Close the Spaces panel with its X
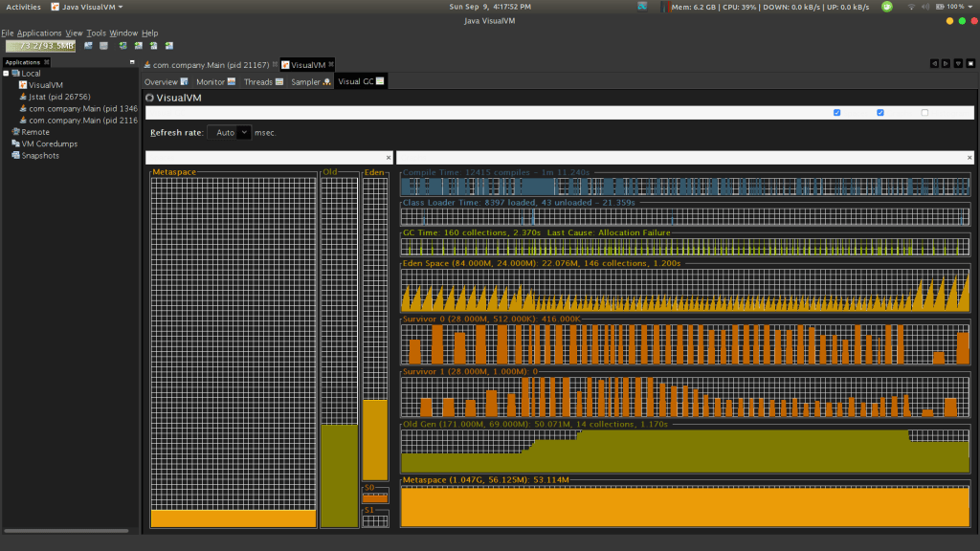 coord(388,157)
